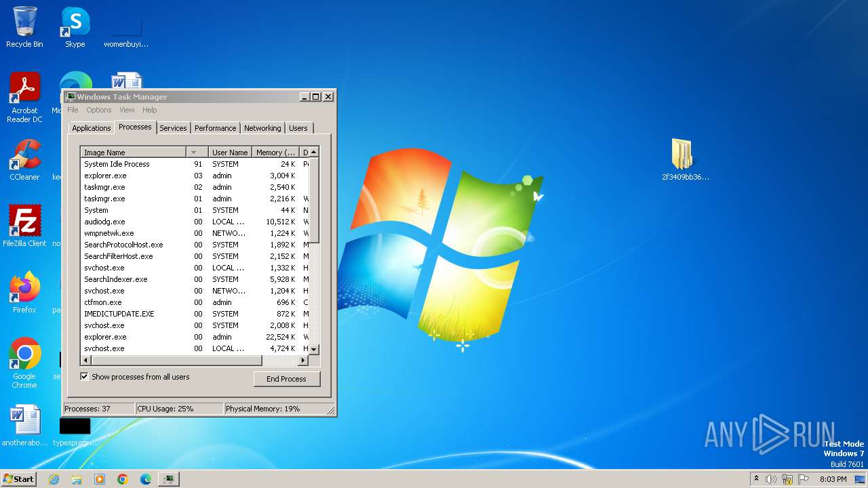868x488 pixels.
Task: Switch to the Services tab
Action: [173, 128]
